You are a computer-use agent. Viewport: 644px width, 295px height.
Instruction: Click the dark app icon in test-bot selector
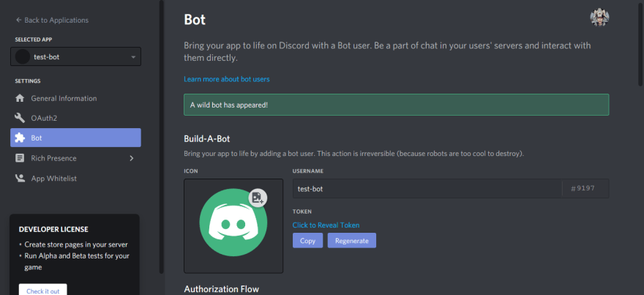click(x=22, y=56)
